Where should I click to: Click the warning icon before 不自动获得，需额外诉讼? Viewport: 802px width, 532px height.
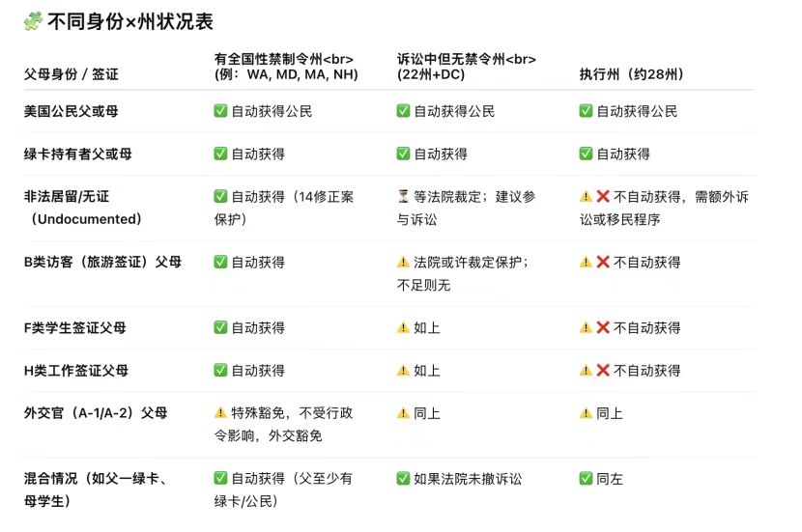click(x=586, y=197)
